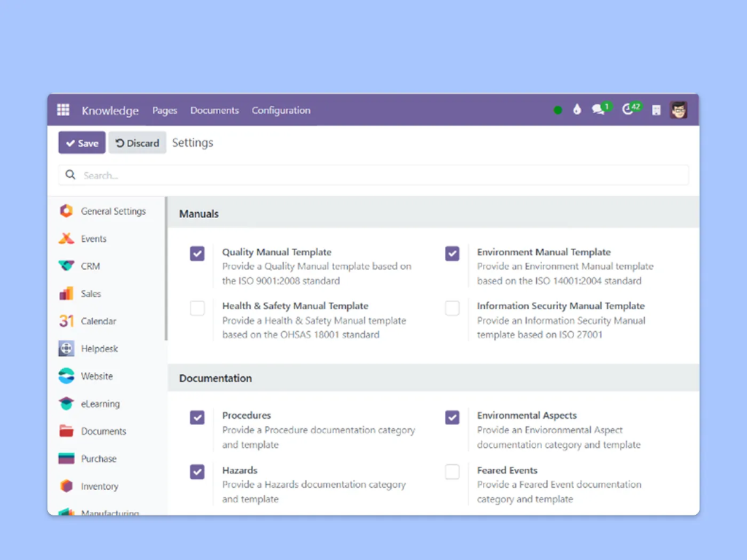Click the user avatar in top bar
This screenshot has width=747, height=560.
(x=678, y=110)
